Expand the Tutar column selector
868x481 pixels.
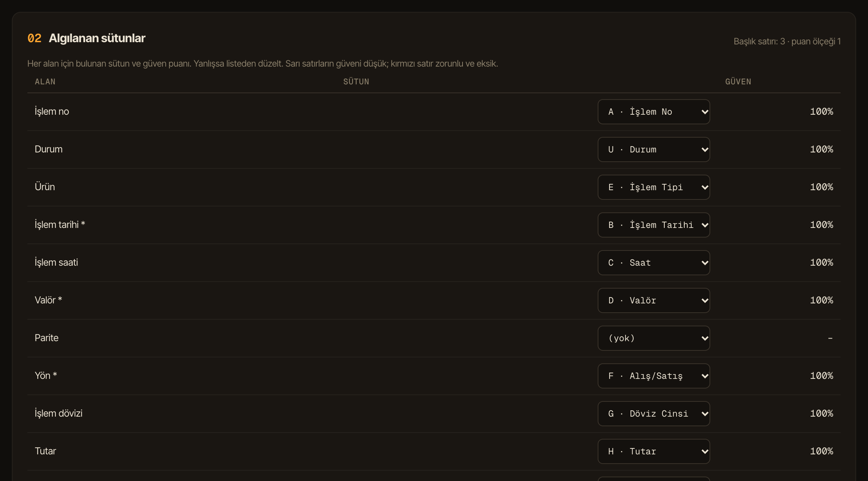point(654,451)
